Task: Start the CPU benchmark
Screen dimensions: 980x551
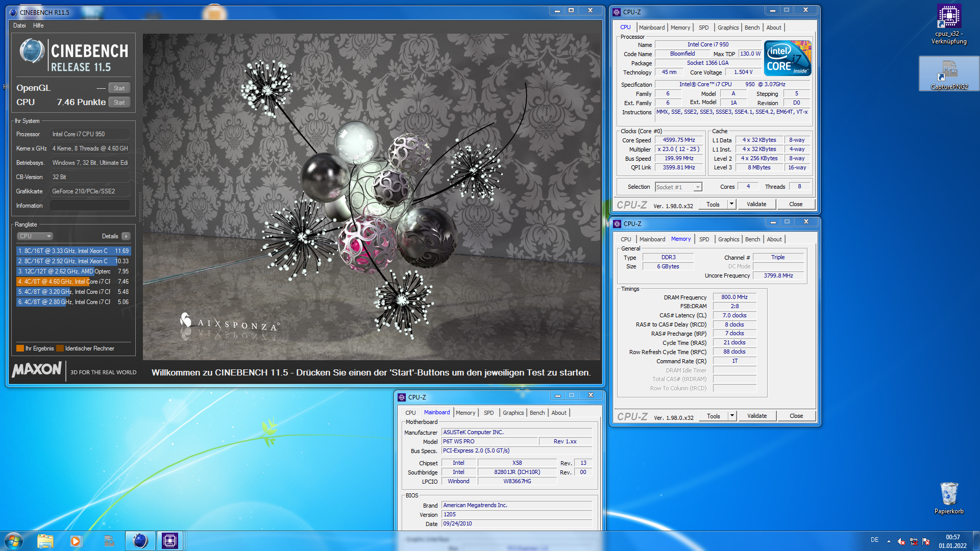Action: 119,103
